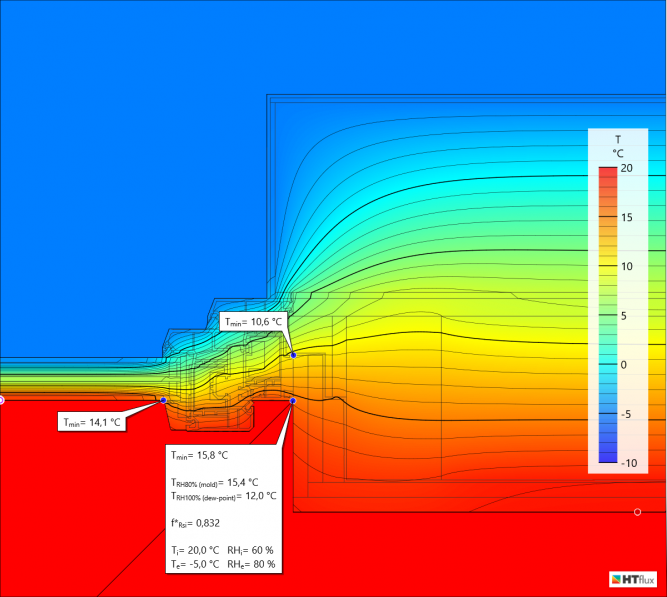Click the Tmin= 14,1 °C callout label

92,423
